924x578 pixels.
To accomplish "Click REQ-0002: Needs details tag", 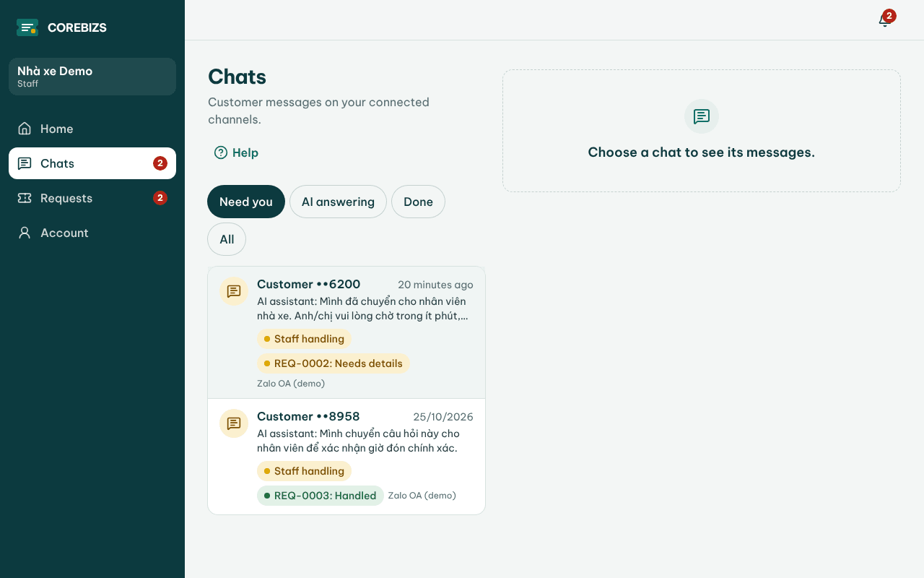I will 334,363.
